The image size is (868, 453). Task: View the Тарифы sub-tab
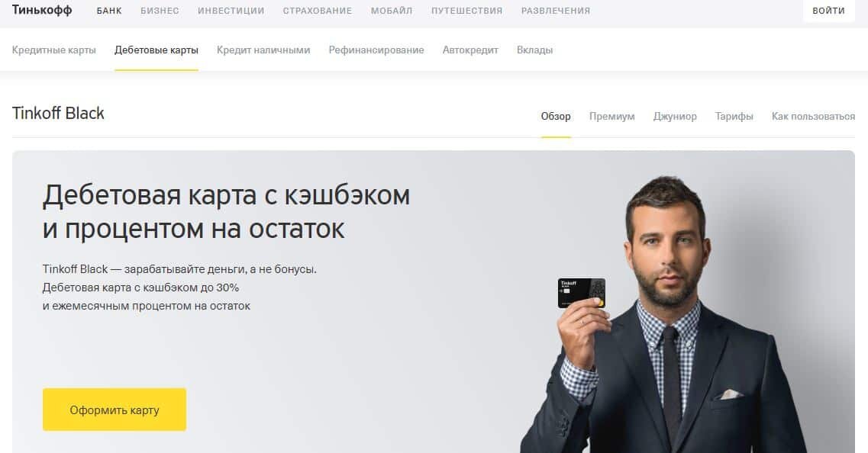[734, 116]
